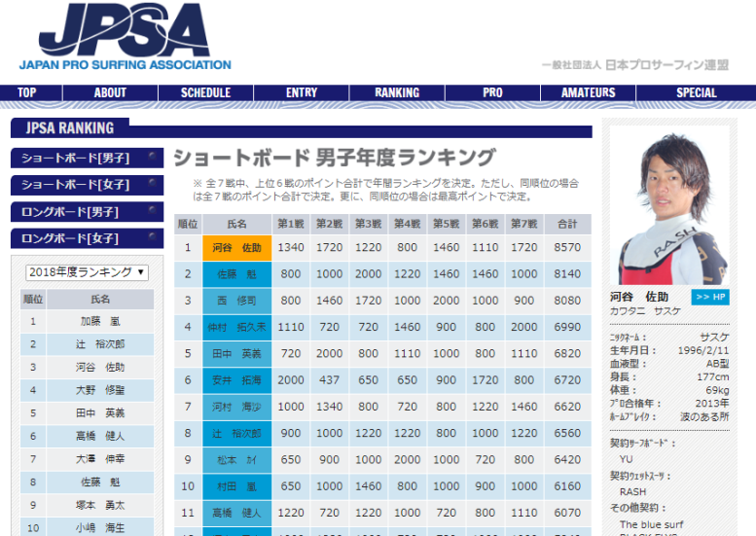Click 村田 嵐 in the ranking table
756x536 pixels.
[236, 485]
